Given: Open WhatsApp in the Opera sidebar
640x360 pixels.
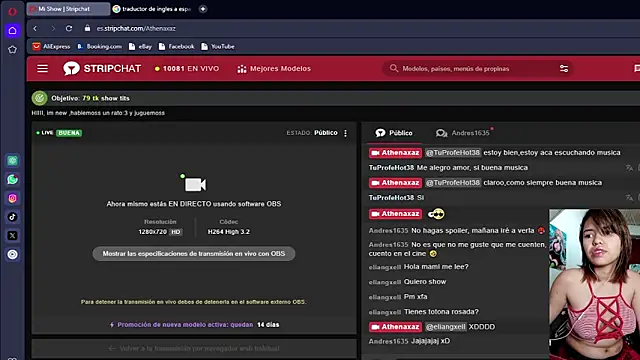Looking at the screenshot, I should click(13, 179).
